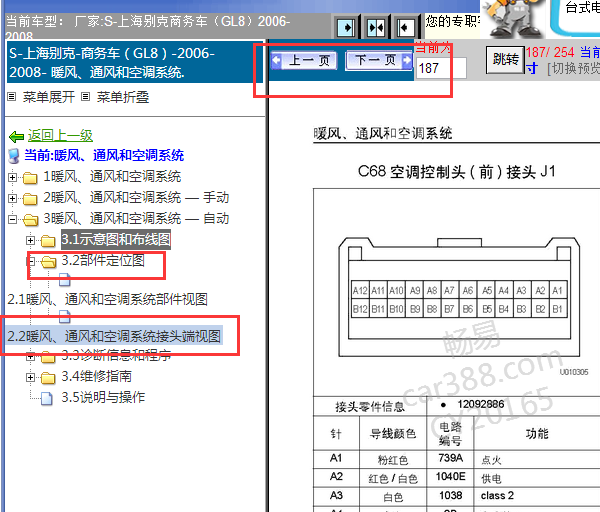
Task: Open 3.5说明与操作 page
Action: 103,398
